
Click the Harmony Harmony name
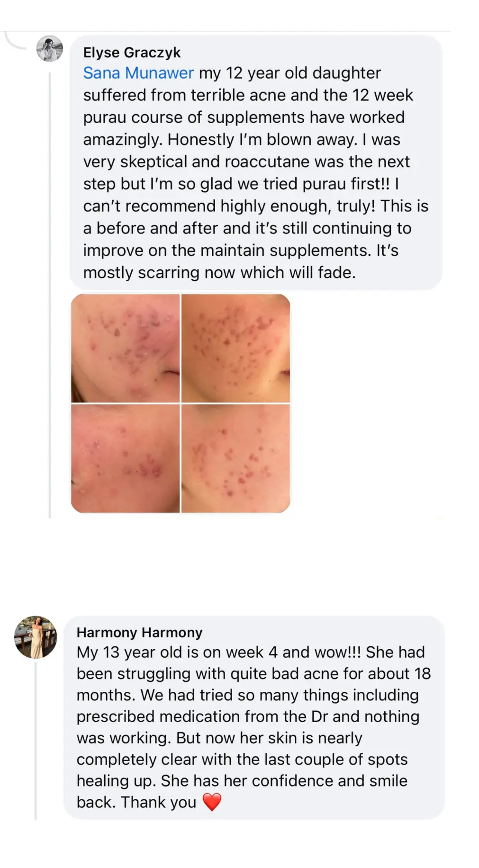tap(139, 632)
